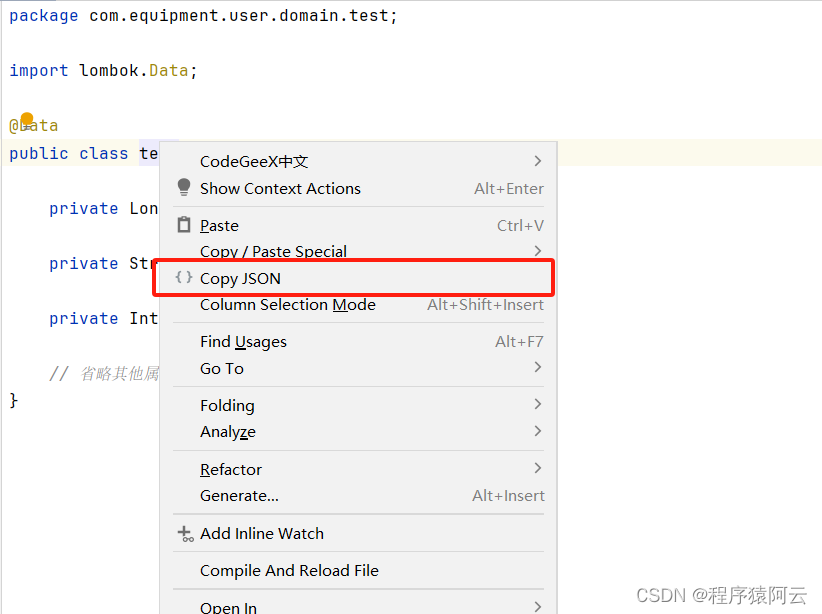Click the {} icon beside Copy JSON
The image size is (822, 614).
[186, 277]
